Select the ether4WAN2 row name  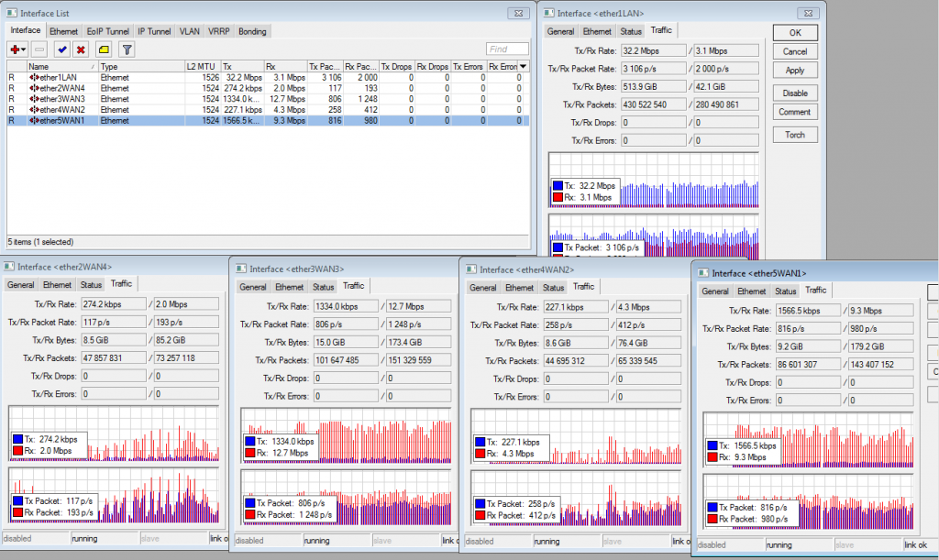click(x=62, y=110)
